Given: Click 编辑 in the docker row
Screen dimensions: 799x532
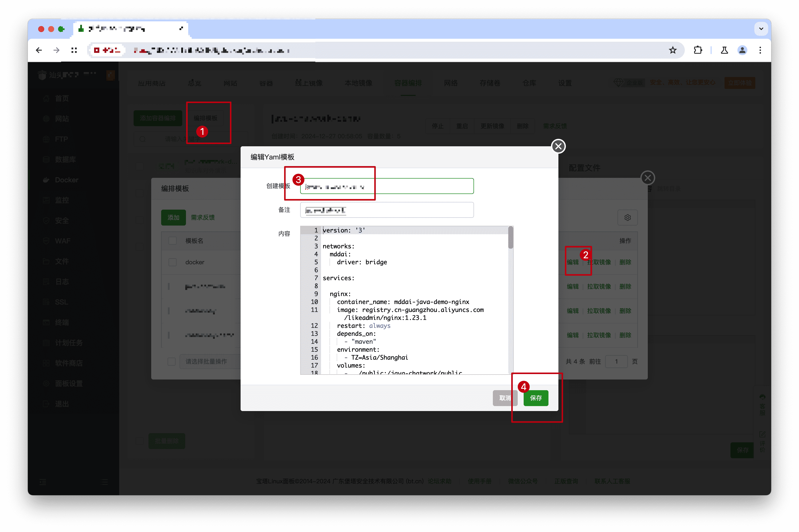Looking at the screenshot, I should 573,262.
